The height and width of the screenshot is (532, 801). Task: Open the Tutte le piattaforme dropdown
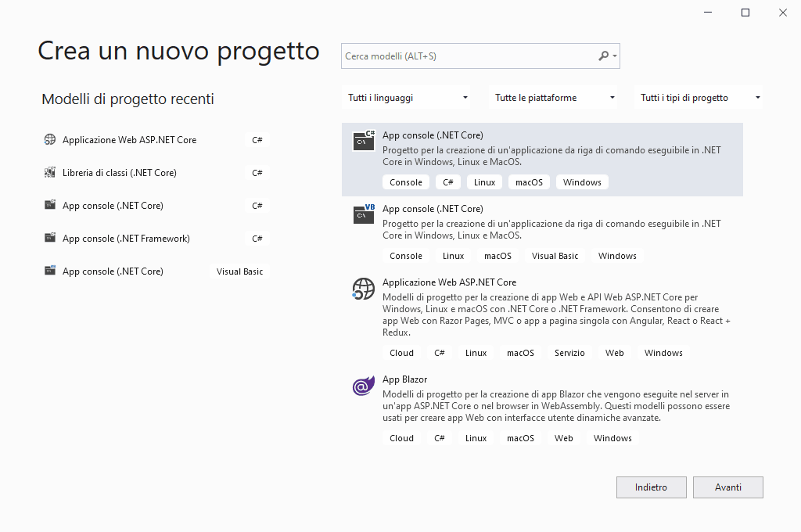553,98
